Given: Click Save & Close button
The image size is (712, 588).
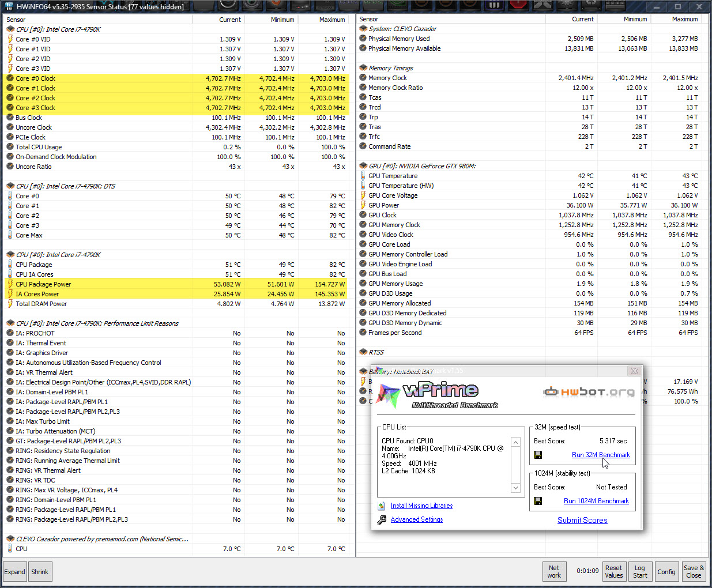Looking at the screenshot, I should (694, 571).
